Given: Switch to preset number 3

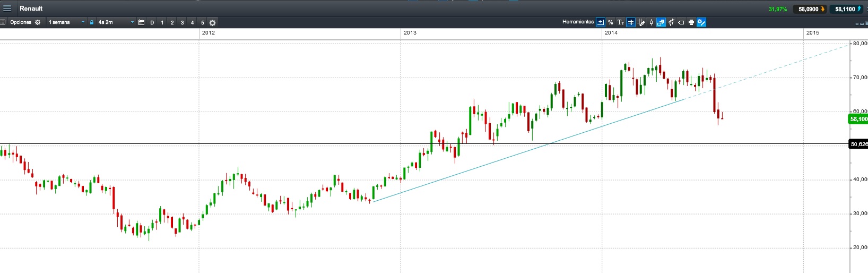Looking at the screenshot, I should pos(183,22).
